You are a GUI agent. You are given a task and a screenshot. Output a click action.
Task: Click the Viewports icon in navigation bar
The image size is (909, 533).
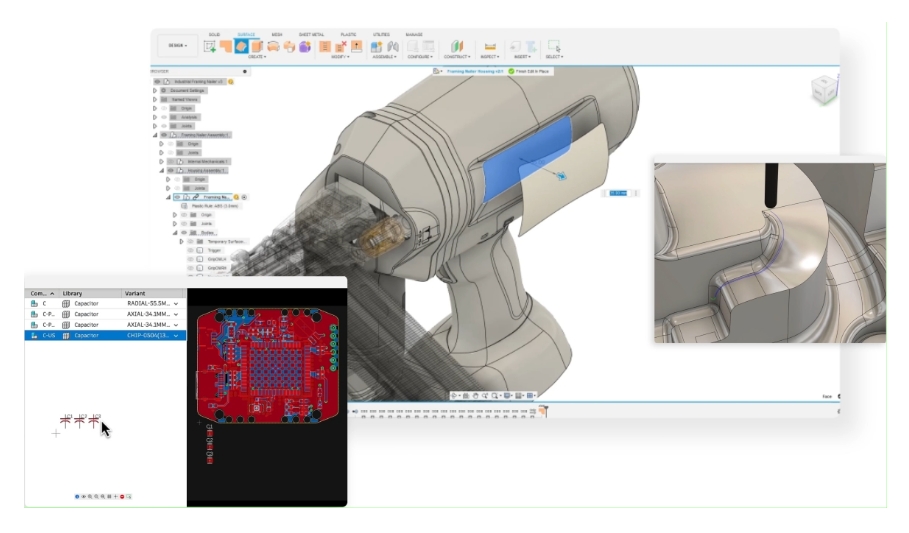(x=530, y=396)
